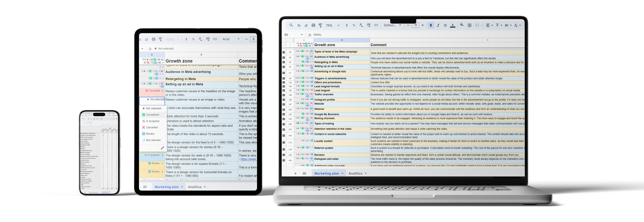Viewport: 644px width, 222px height.
Task: Click increase decimal places icon on laptop
Action: point(369,25)
